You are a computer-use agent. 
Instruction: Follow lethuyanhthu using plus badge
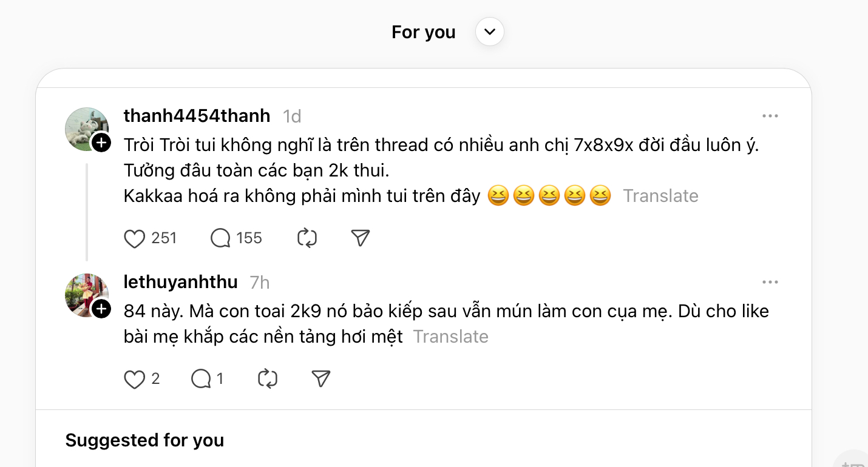[x=101, y=309]
